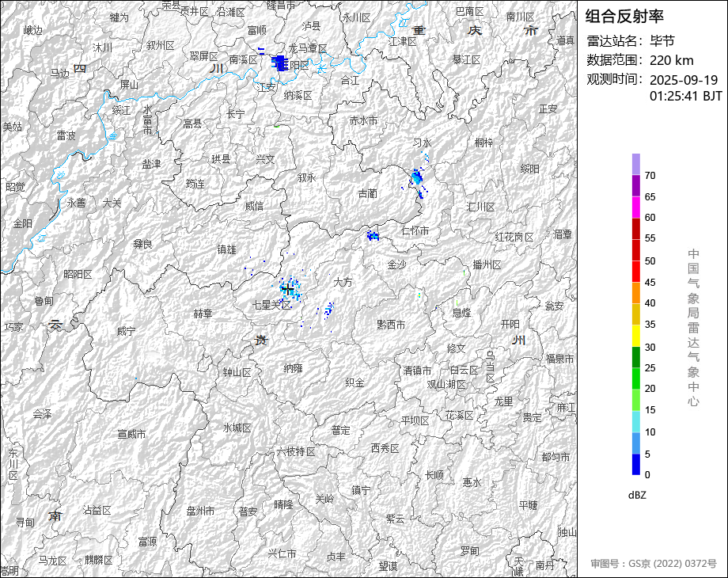Screen dimensions: 728x578
Task: Pick the purple 65–70 dBZ legend color
Action: point(636,185)
